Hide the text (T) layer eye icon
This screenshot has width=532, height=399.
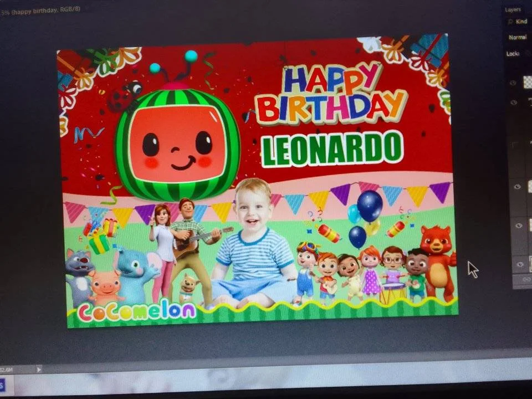514,103
